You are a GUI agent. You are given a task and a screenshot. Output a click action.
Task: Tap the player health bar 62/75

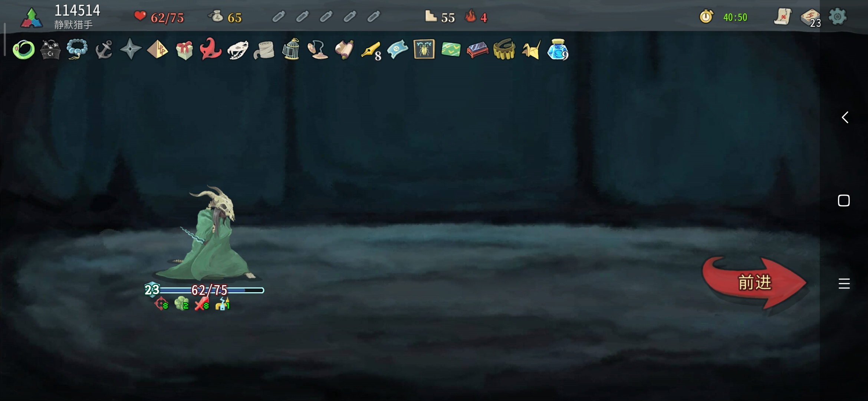pyautogui.click(x=209, y=290)
